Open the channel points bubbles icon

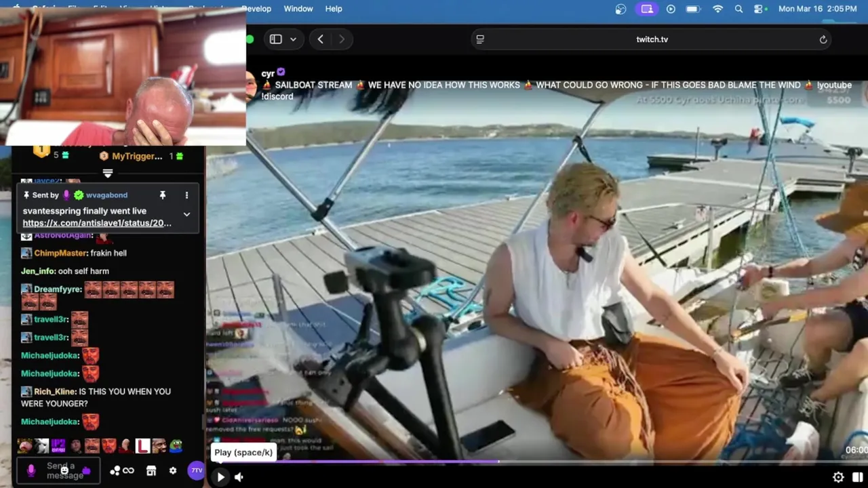[115, 470]
